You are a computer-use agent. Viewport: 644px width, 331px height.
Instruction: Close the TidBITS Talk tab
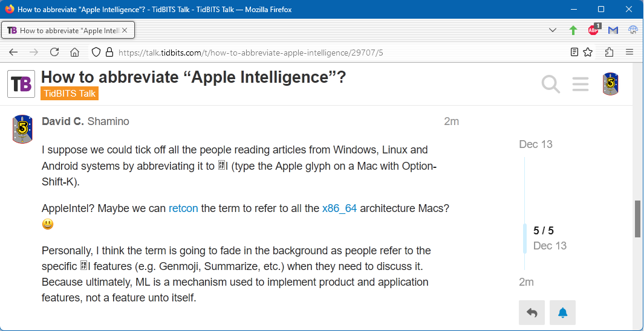pos(125,30)
